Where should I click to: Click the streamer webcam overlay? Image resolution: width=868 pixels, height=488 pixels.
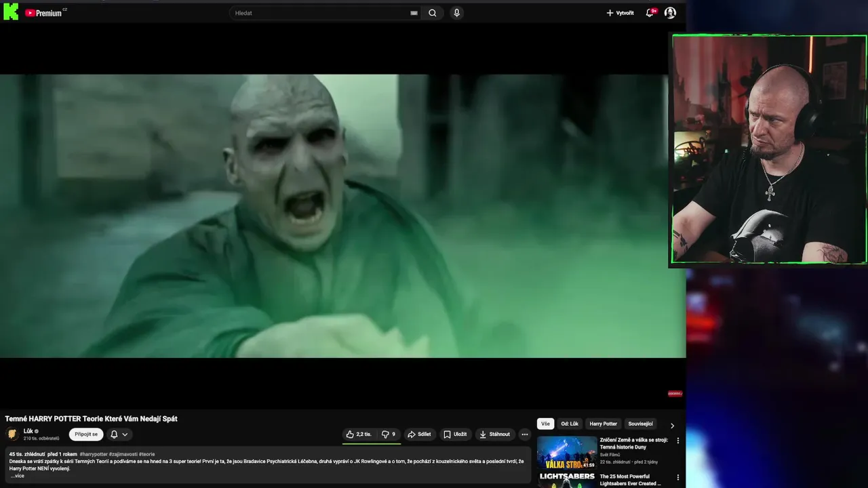[x=769, y=149]
